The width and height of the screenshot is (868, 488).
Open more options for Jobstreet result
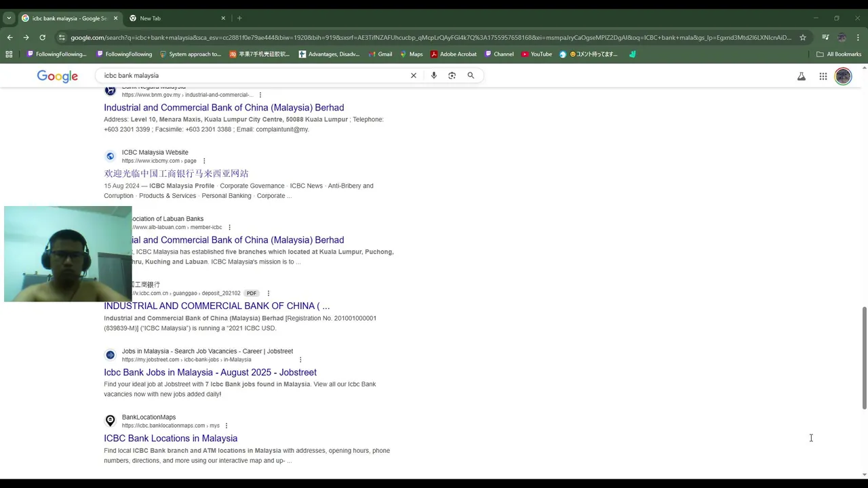coord(300,360)
